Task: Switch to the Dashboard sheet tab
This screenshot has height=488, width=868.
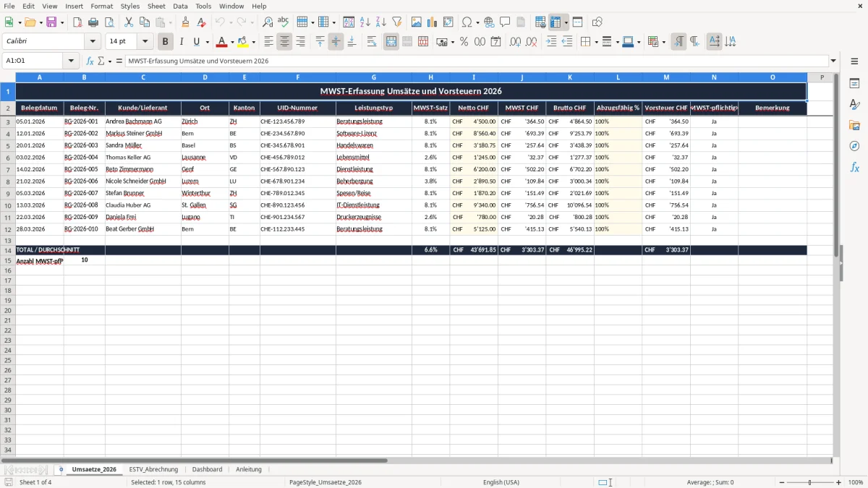Action: pos(207,469)
